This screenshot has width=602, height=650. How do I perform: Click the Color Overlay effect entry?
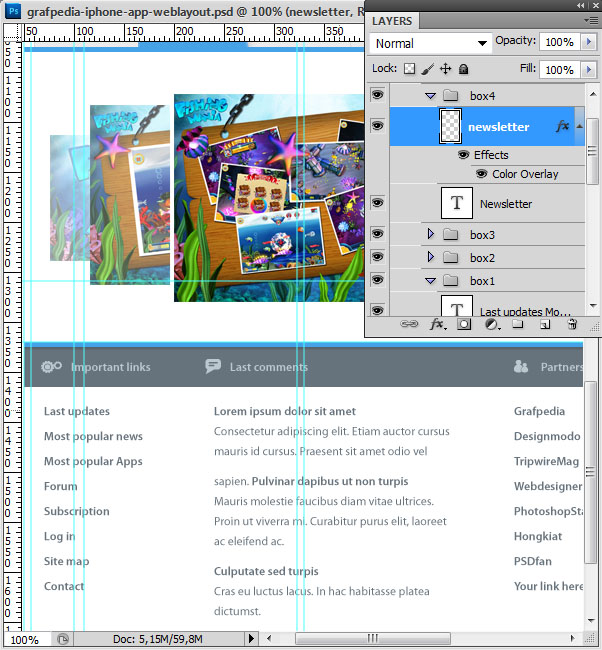[x=525, y=174]
